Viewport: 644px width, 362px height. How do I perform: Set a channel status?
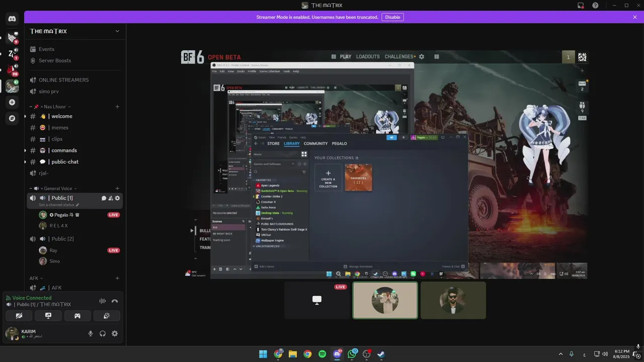click(59, 205)
